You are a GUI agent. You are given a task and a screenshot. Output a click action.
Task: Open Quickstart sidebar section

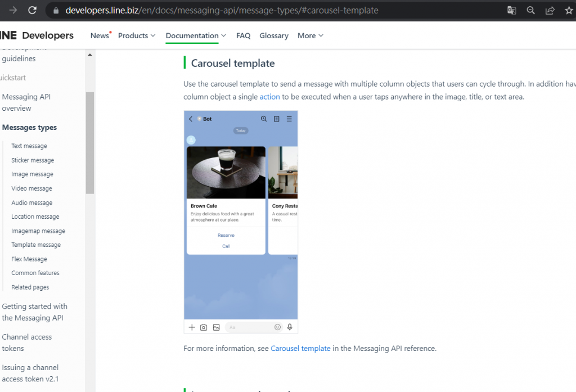[x=13, y=78]
